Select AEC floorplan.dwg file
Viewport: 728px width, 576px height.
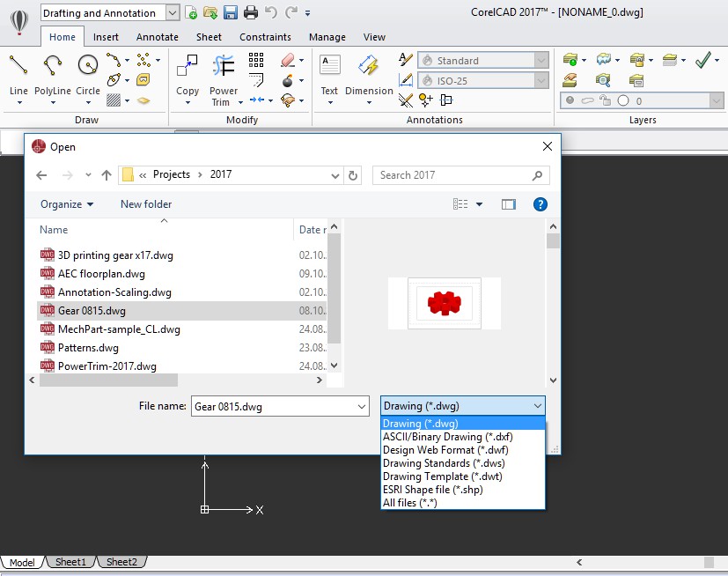pyautogui.click(x=181, y=274)
